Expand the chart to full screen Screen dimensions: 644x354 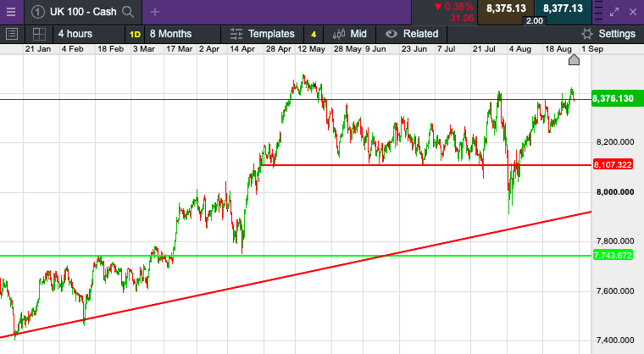point(614,13)
